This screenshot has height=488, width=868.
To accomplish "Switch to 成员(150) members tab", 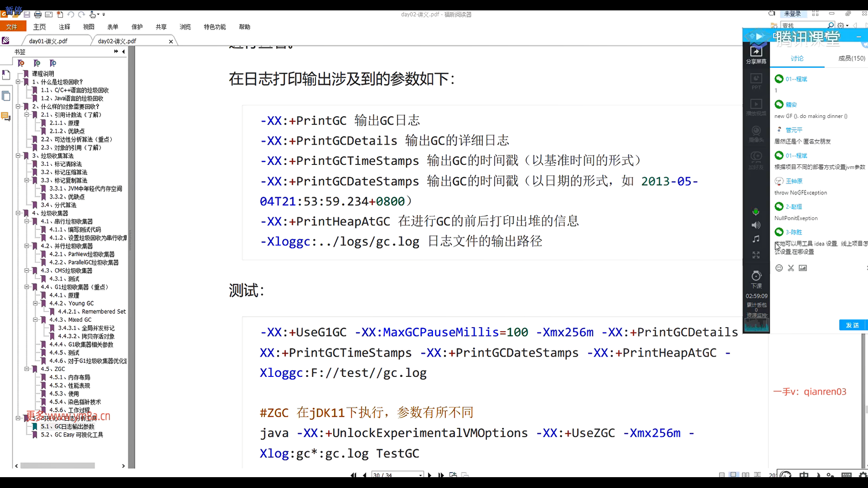I will point(851,58).
